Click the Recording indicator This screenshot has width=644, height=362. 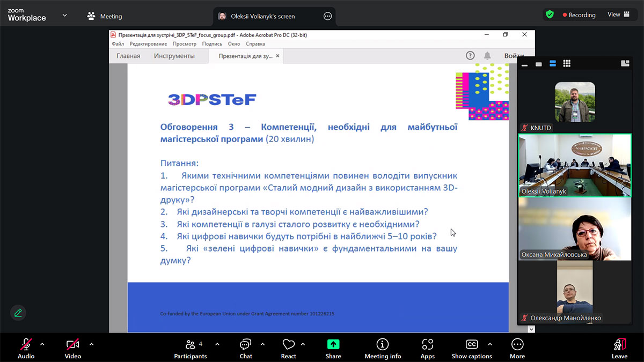[579, 15]
